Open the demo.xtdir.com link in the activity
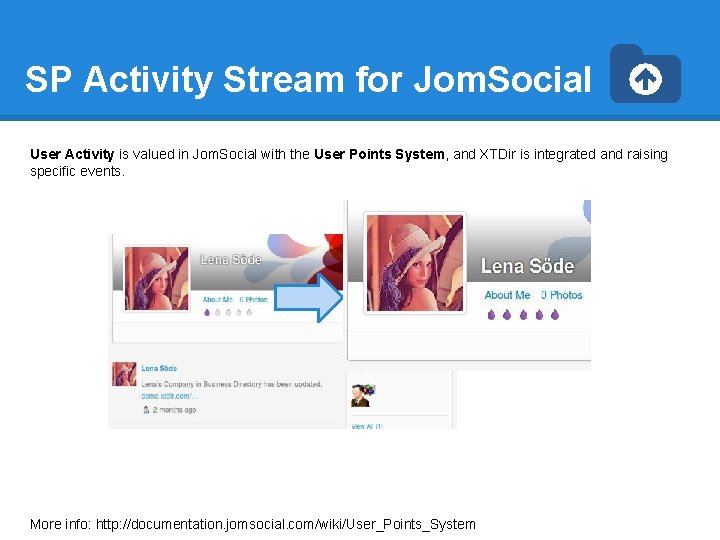Image resolution: width=720 pixels, height=540 pixels. coord(169,396)
